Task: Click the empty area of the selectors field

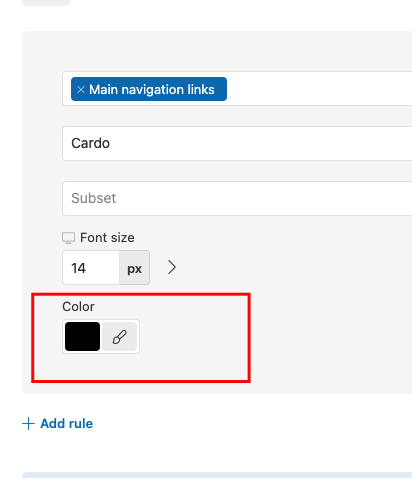Action: 318,89
